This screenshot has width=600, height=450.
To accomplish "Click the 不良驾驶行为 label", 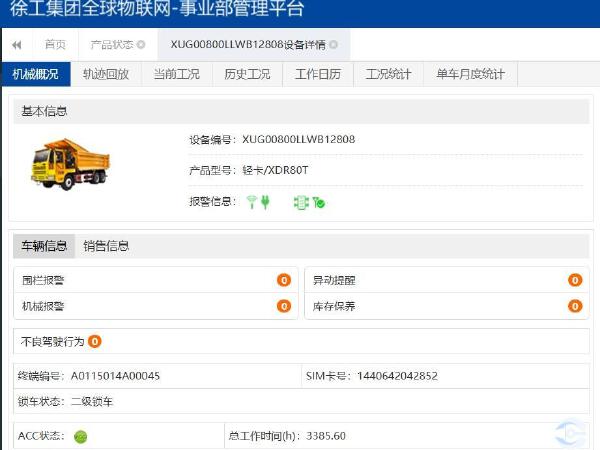I will click(52, 341).
